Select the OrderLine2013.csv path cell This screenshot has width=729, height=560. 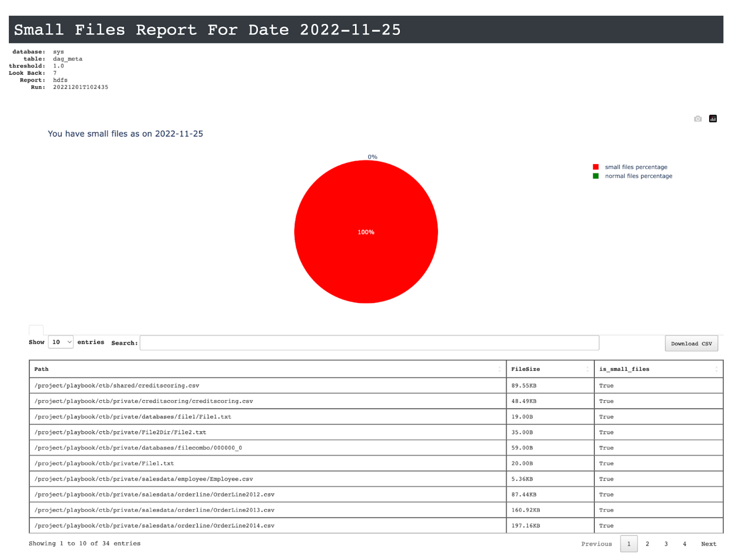pyautogui.click(x=267, y=510)
